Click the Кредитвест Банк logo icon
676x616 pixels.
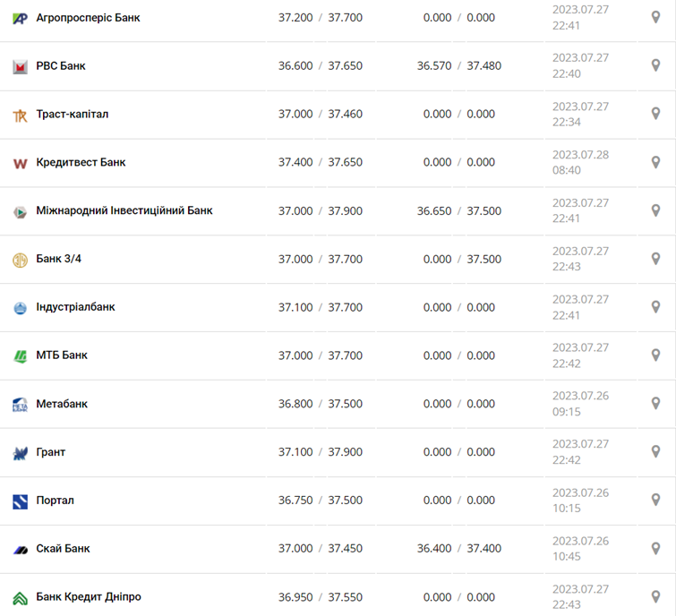click(x=20, y=163)
